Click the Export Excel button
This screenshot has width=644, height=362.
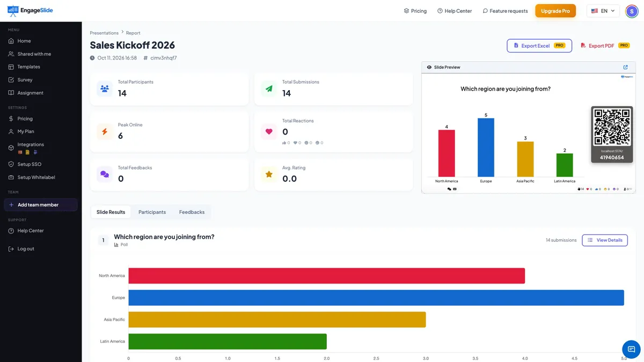coord(539,46)
